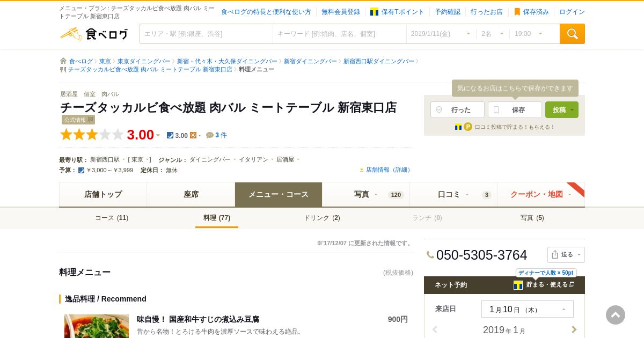Screen dimensions: 644x338
Task: Click 保有Tポイント text link
Action: [402, 12]
